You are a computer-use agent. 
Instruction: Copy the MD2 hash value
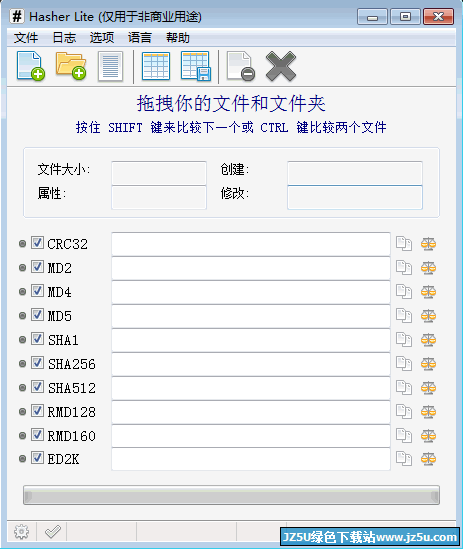pyautogui.click(x=404, y=268)
